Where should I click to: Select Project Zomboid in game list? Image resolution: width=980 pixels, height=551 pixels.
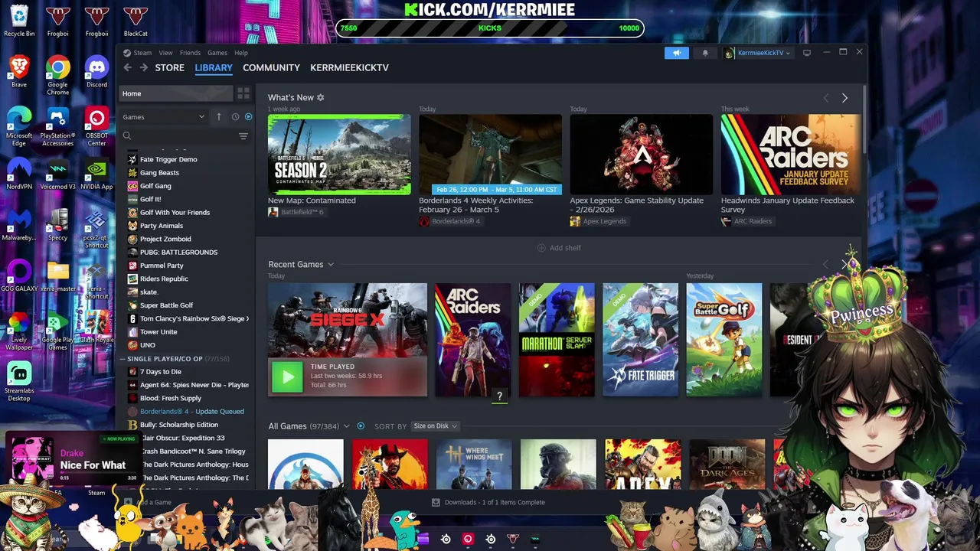165,239
